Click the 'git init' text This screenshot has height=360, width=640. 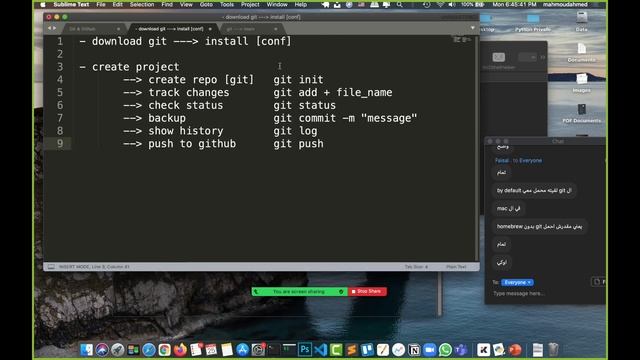point(298,80)
